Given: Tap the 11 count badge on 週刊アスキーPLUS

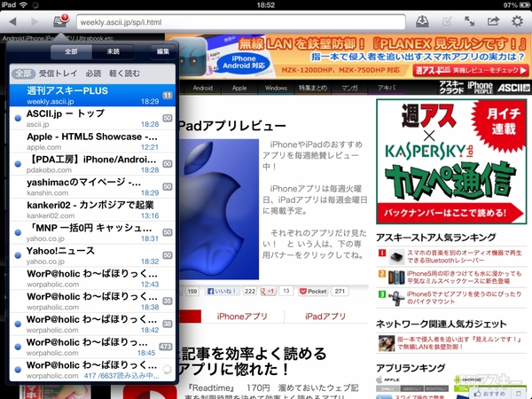Looking at the screenshot, I should pyautogui.click(x=168, y=95).
